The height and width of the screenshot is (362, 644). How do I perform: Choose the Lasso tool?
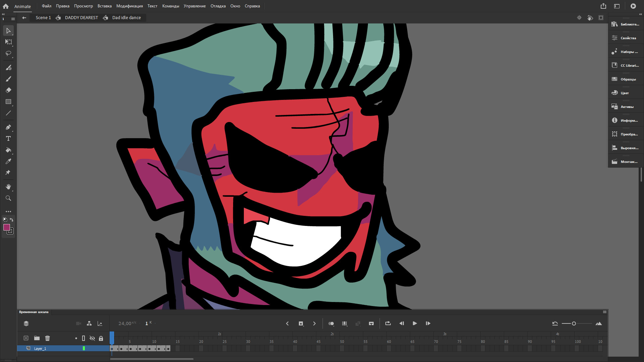click(x=8, y=54)
